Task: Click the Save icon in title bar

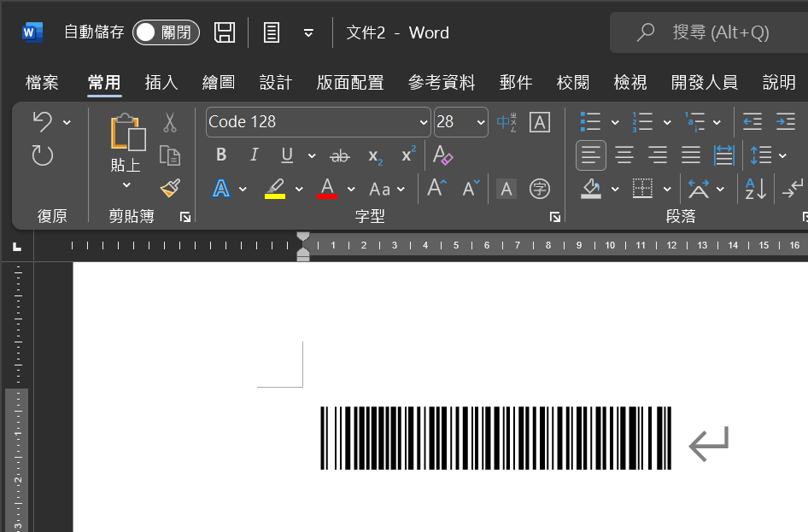Action: 225,32
